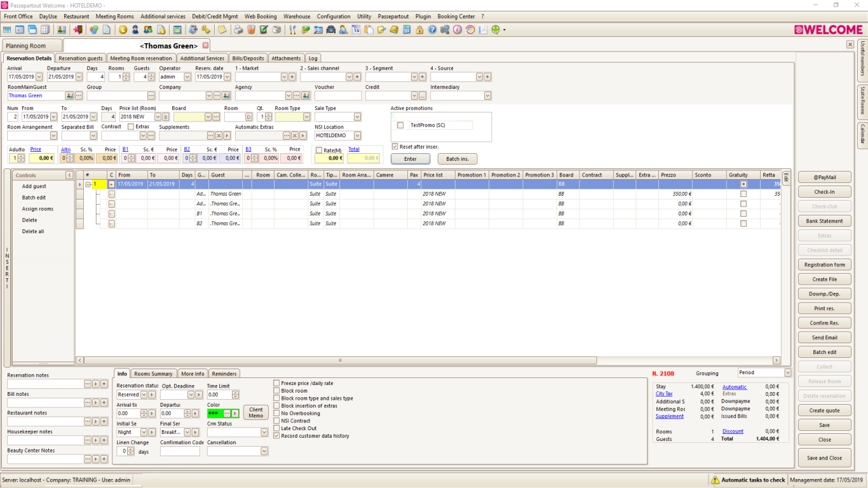Click the gold keys icon in the toolbar
Screen dimensions: 868x488
click(x=206, y=30)
